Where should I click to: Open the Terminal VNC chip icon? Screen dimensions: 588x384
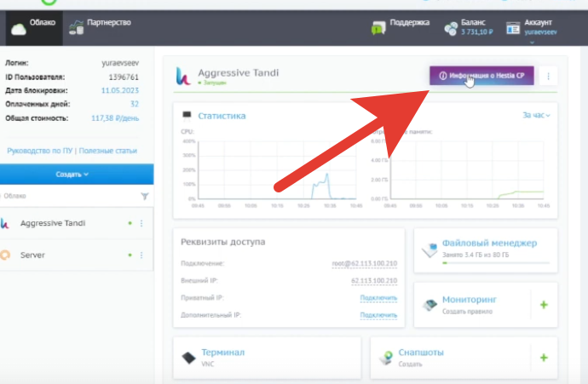(187, 357)
